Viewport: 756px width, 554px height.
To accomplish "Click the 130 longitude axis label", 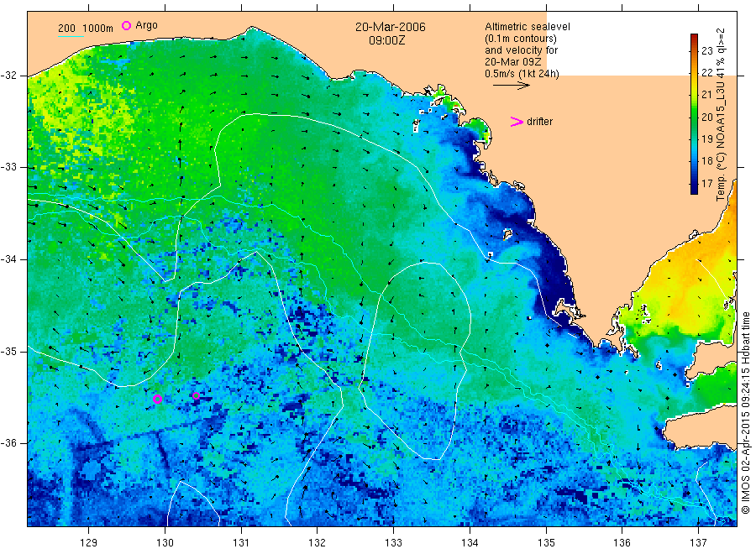I will [165, 543].
